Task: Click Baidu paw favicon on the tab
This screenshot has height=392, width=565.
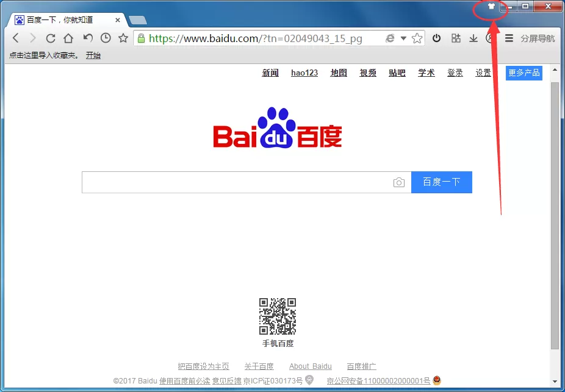Action: 19,20
